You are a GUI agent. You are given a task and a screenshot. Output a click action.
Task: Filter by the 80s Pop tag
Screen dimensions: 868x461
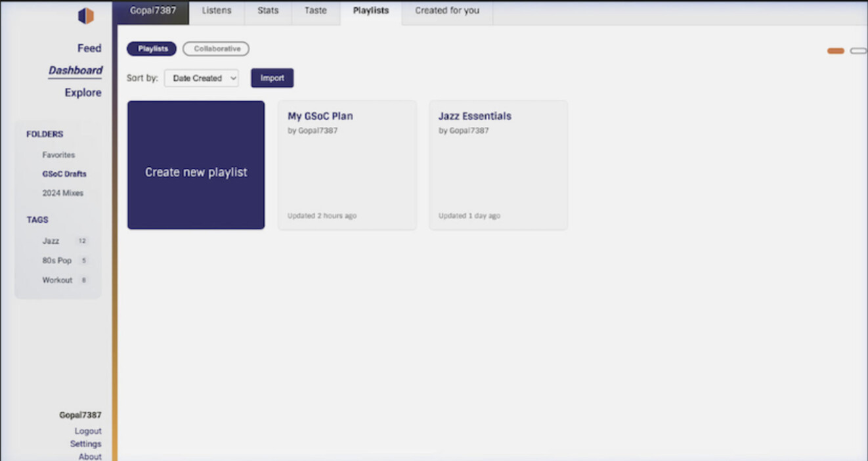[56, 261]
